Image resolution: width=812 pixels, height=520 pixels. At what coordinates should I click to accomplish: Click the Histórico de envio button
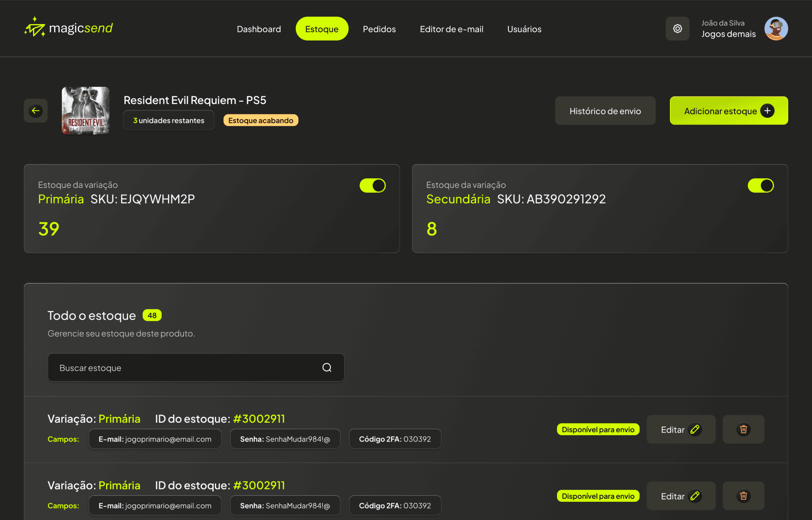click(605, 111)
